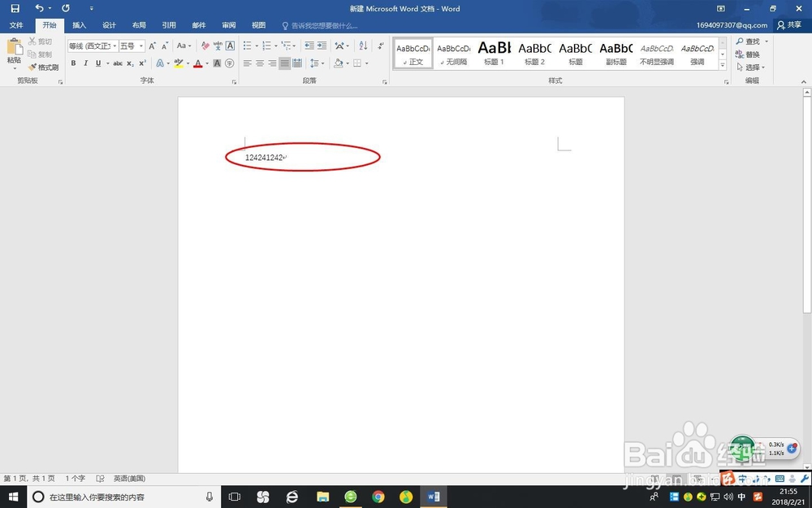The height and width of the screenshot is (508, 812).
Task: Open the font name dropdown
Action: [114, 46]
